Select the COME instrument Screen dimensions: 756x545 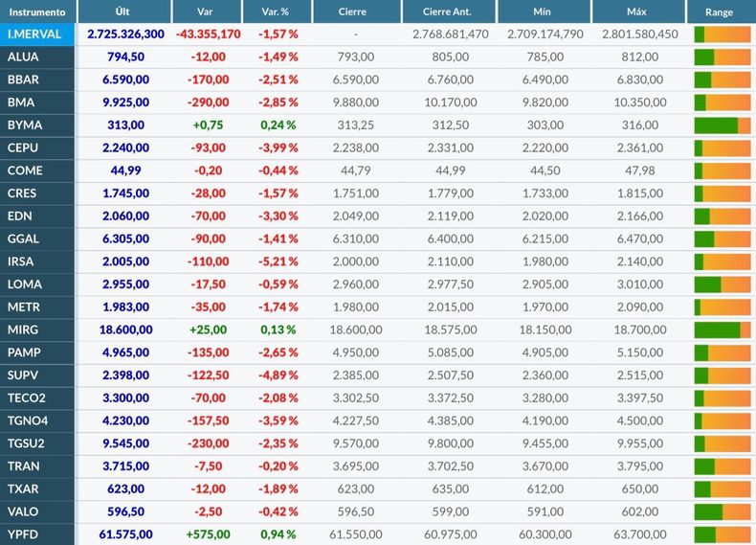click(37, 170)
